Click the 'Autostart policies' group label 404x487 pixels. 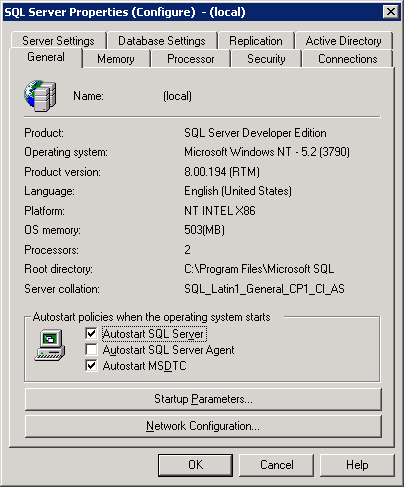tap(152, 317)
